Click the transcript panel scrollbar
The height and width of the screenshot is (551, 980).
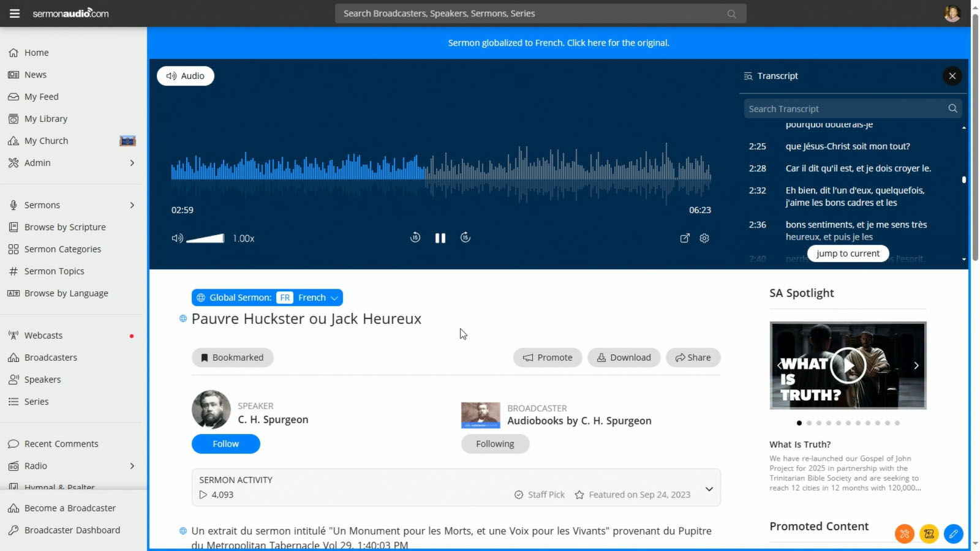pos(963,180)
